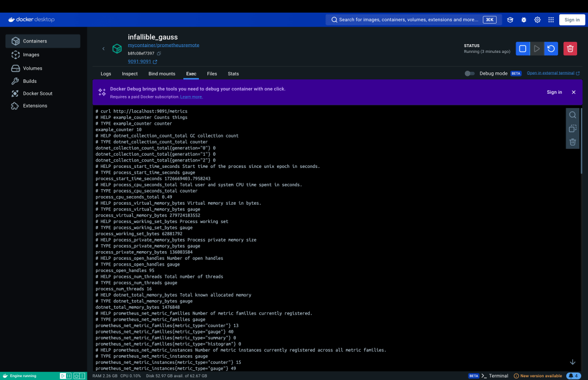Click the 'process_num_threads 16' line
Screen dimensions: 588x380
(124, 289)
